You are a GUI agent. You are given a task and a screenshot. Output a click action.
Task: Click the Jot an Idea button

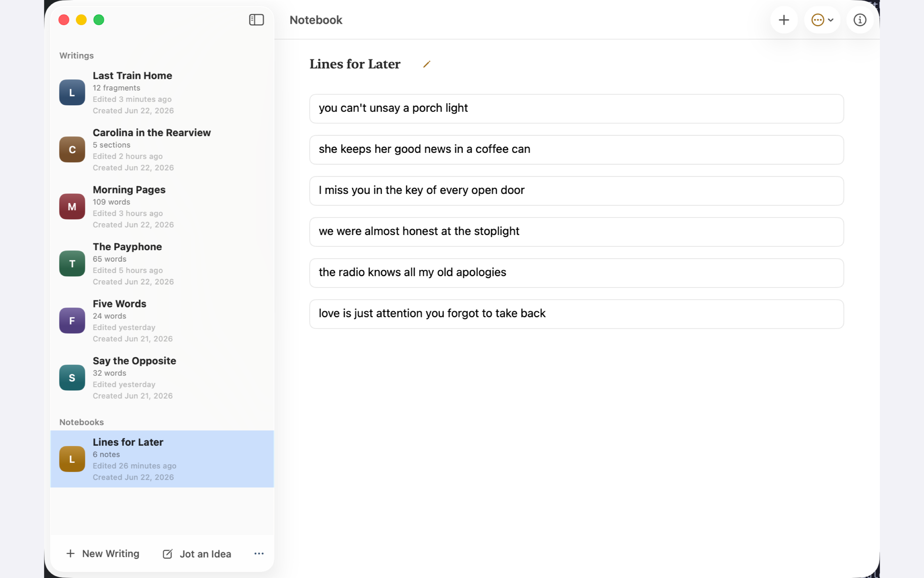[197, 554]
